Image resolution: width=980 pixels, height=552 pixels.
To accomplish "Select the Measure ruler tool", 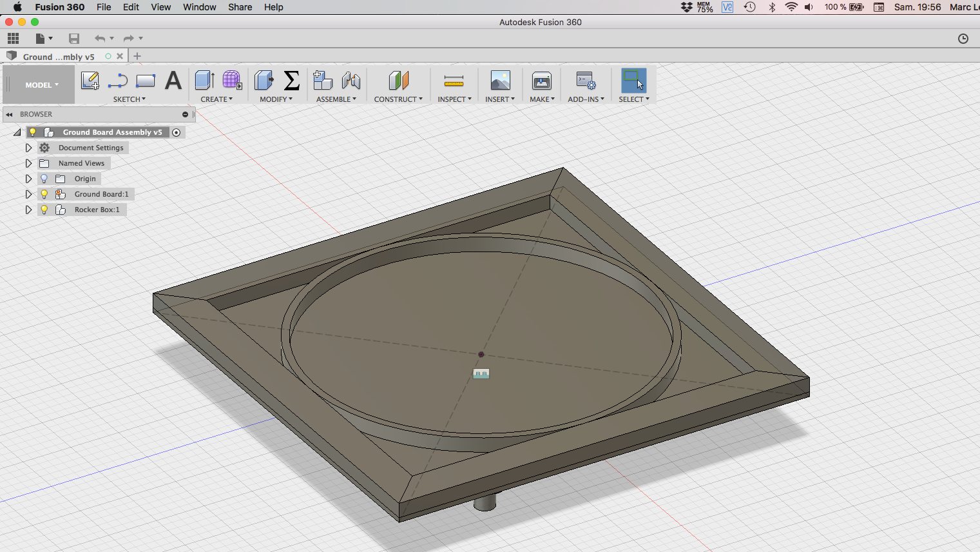I will point(454,81).
